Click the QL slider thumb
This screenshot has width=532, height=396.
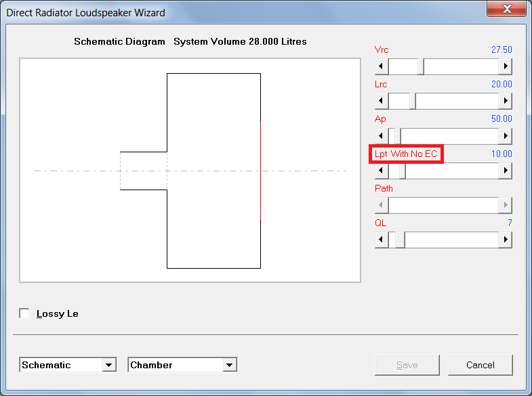pos(400,240)
